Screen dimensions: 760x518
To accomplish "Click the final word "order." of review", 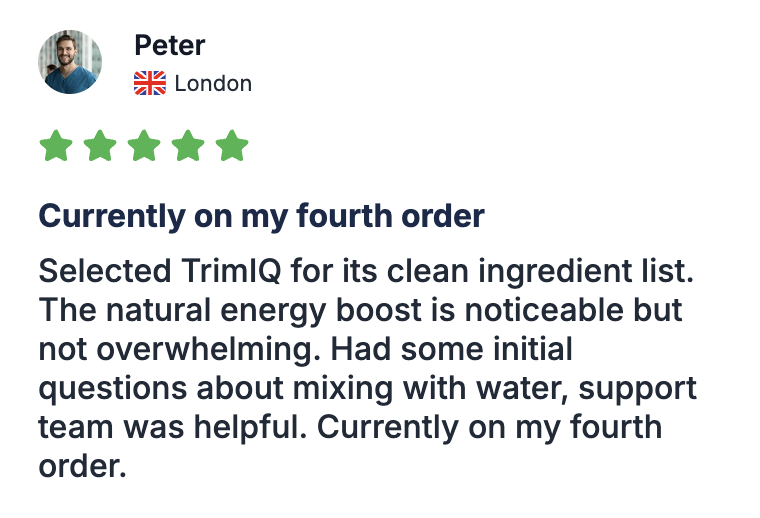I will (x=82, y=466).
